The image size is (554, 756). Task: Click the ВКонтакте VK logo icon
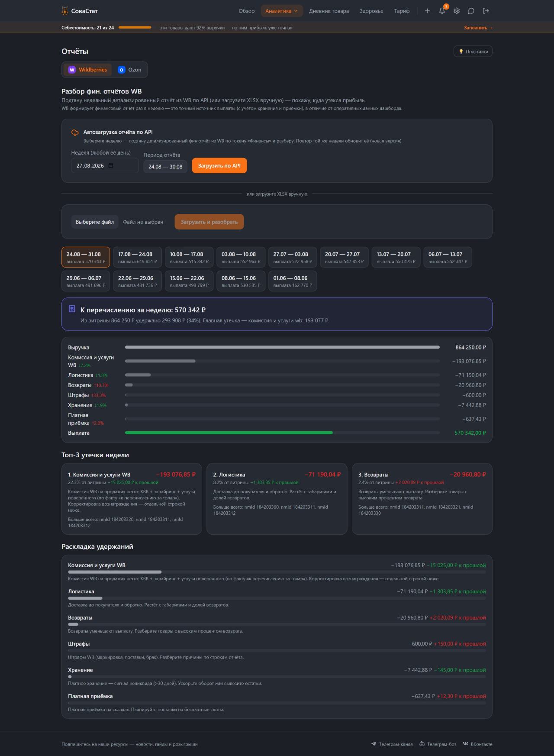coord(466,744)
